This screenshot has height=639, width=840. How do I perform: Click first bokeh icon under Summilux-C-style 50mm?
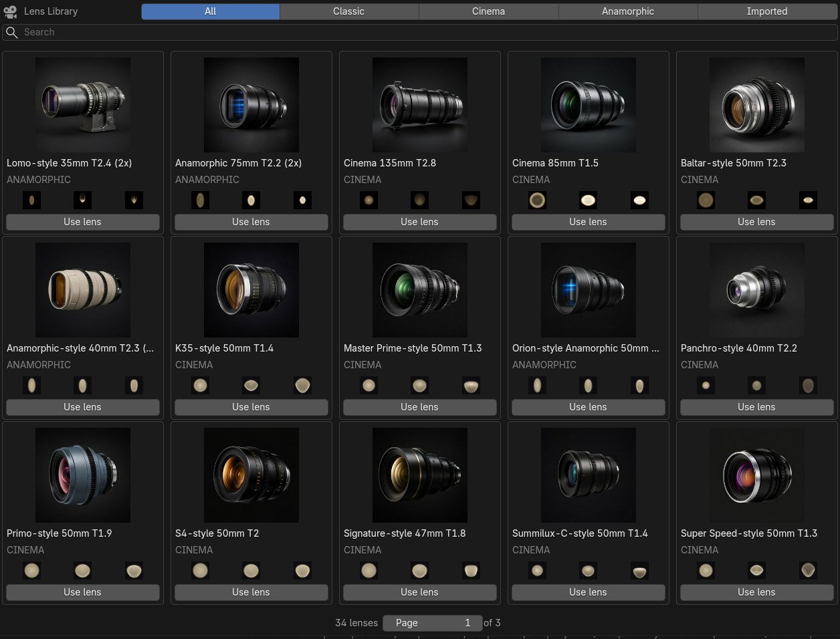537,570
